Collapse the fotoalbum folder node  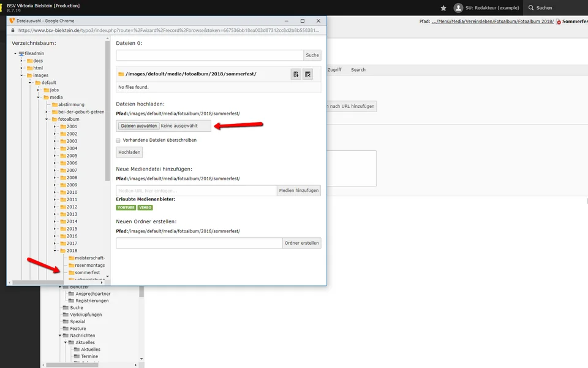(47, 119)
